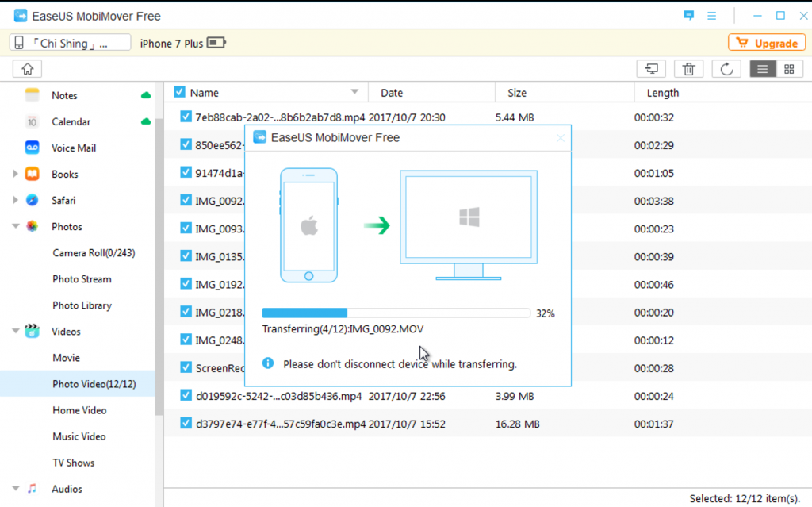Screen dimensions: 812x507
Task: Switch to grid thumbnail view
Action: click(x=789, y=69)
